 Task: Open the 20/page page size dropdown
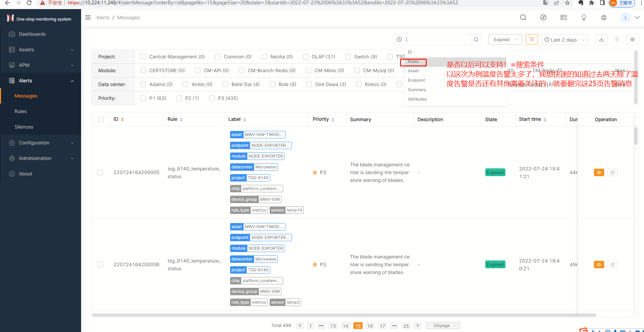[443, 326]
